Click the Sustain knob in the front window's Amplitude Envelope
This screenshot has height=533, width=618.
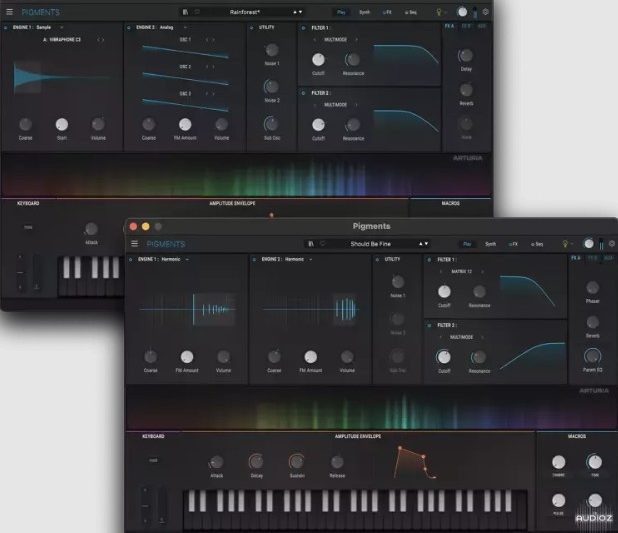[296, 461]
